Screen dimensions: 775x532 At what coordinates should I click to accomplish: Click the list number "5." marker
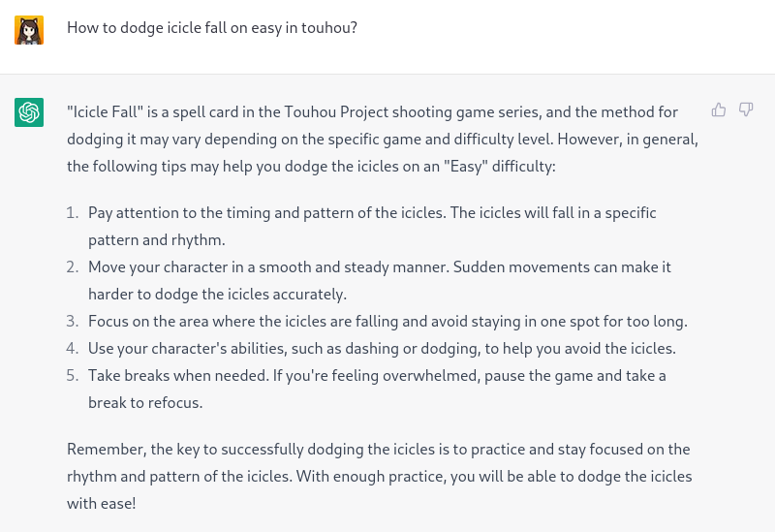(x=72, y=375)
